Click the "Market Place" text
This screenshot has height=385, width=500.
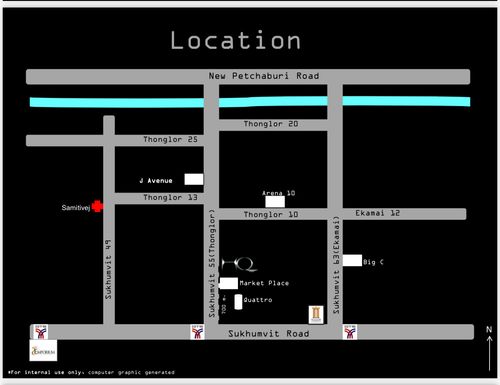(x=264, y=283)
